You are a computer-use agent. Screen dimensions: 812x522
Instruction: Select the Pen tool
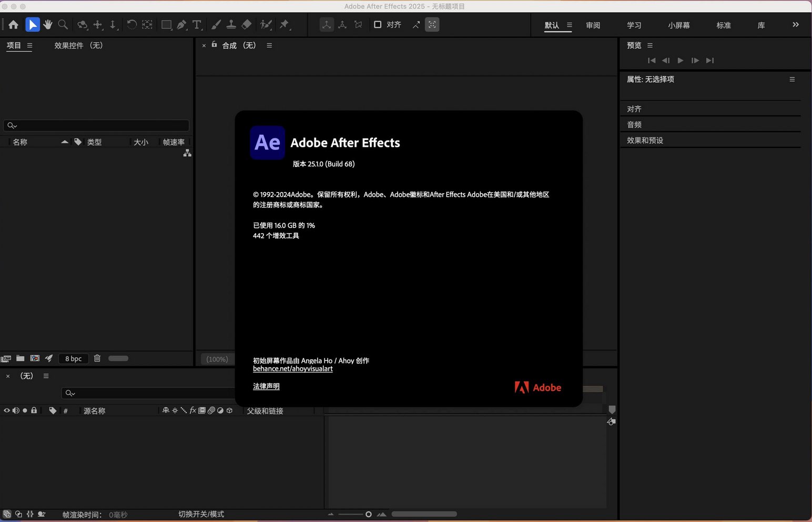pos(182,25)
